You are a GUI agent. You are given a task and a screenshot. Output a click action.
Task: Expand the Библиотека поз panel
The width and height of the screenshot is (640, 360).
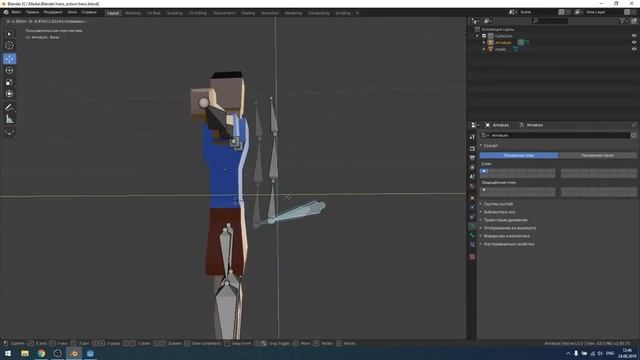pyautogui.click(x=498, y=212)
